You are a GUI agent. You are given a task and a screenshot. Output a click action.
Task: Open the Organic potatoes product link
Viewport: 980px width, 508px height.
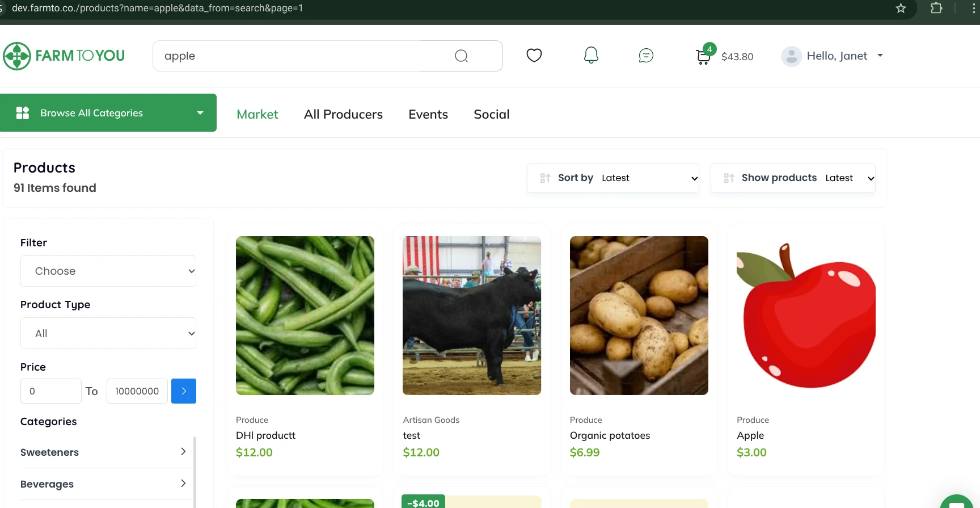pos(610,435)
